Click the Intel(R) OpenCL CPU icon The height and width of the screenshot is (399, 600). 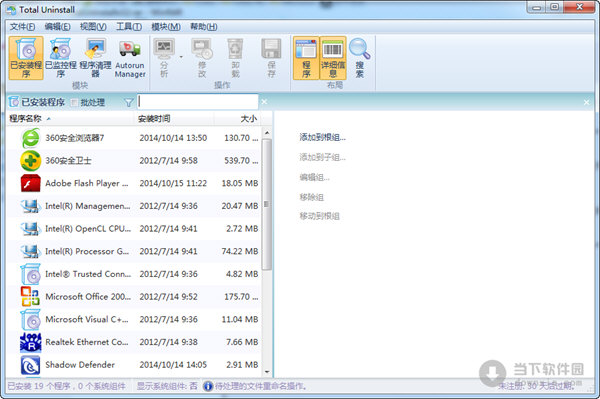click(31, 229)
